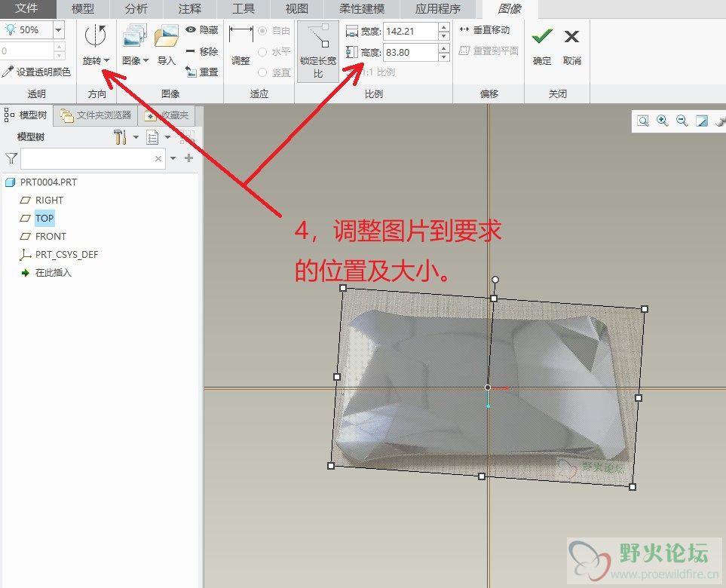The image size is (726, 588).
Task: Click 确定 to confirm image placement
Action: pyautogui.click(x=541, y=44)
